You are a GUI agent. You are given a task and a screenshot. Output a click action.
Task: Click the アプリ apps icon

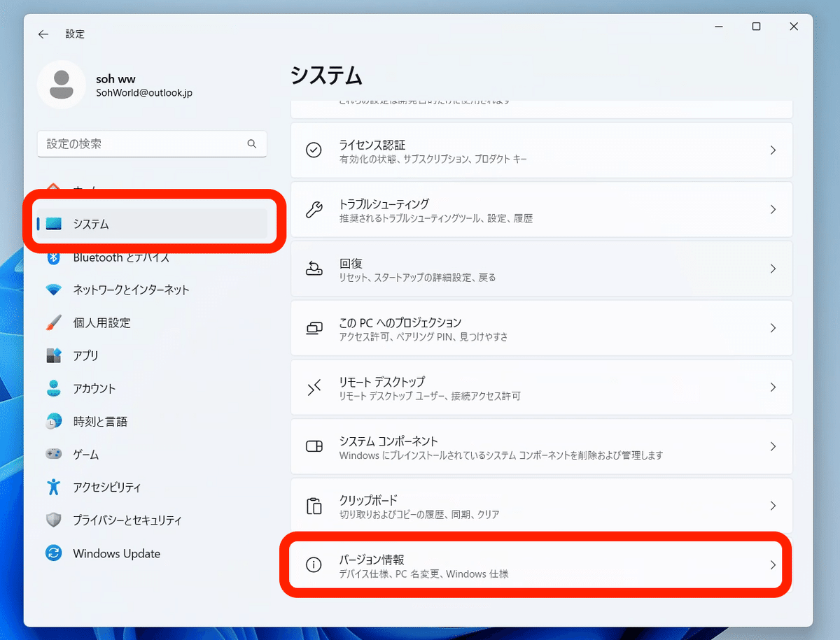(54, 355)
